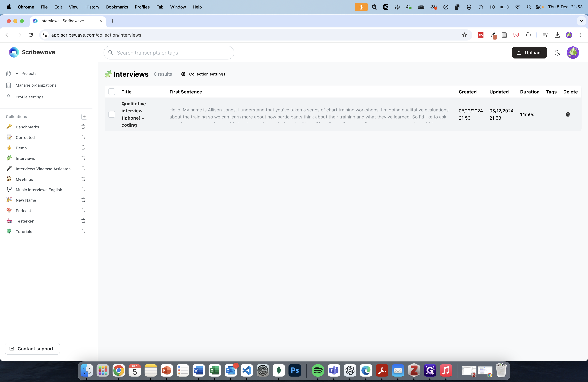This screenshot has width=588, height=382.
Task: Open the History menu
Action: pyautogui.click(x=92, y=7)
